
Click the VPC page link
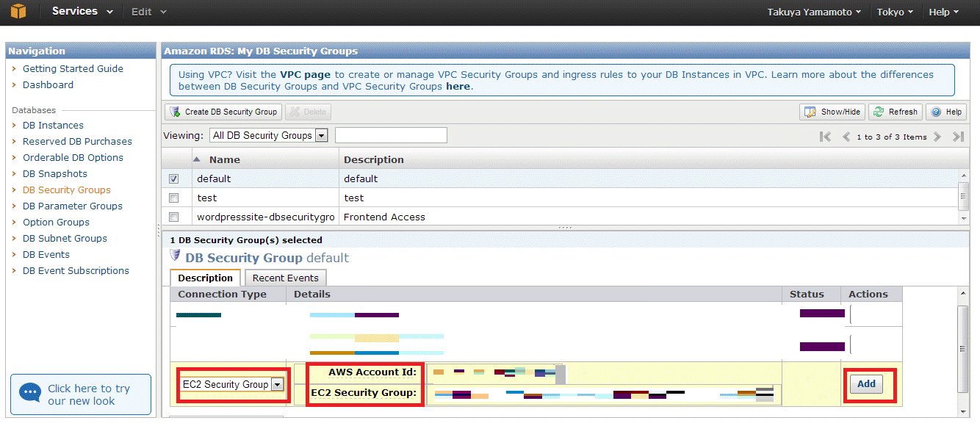point(306,75)
